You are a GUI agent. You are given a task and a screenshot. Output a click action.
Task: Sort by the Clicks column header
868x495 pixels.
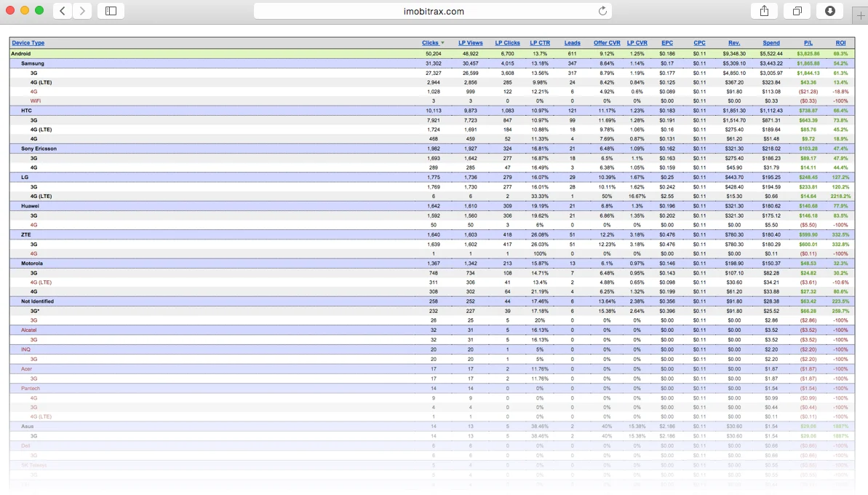coord(432,43)
